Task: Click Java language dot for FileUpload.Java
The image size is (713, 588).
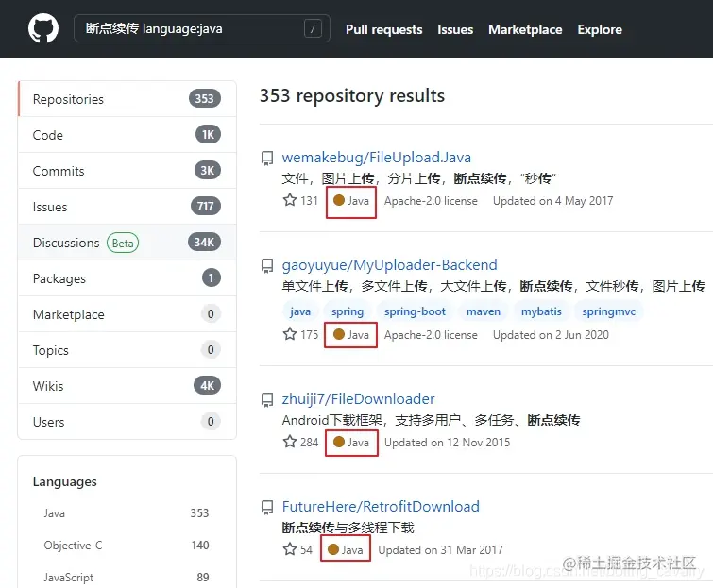Action: point(339,200)
